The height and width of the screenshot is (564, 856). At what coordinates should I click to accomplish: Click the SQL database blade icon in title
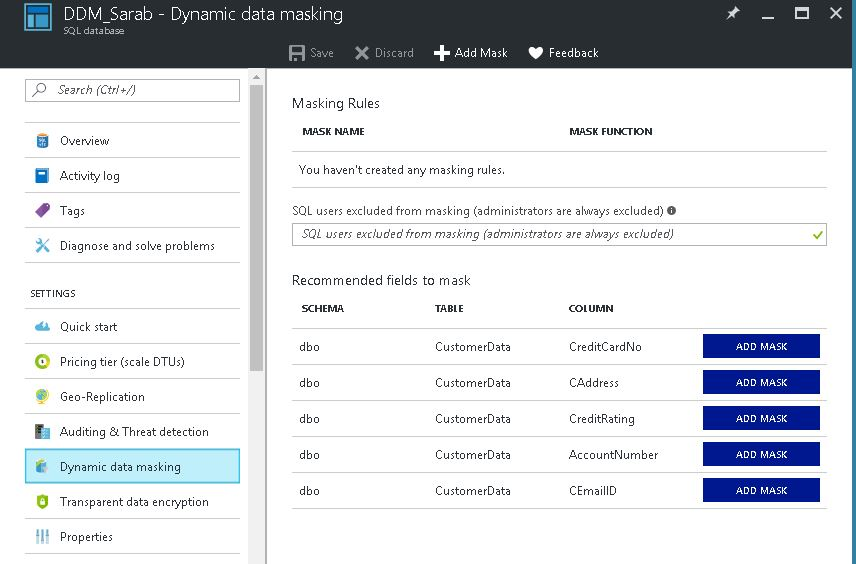pyautogui.click(x=38, y=17)
